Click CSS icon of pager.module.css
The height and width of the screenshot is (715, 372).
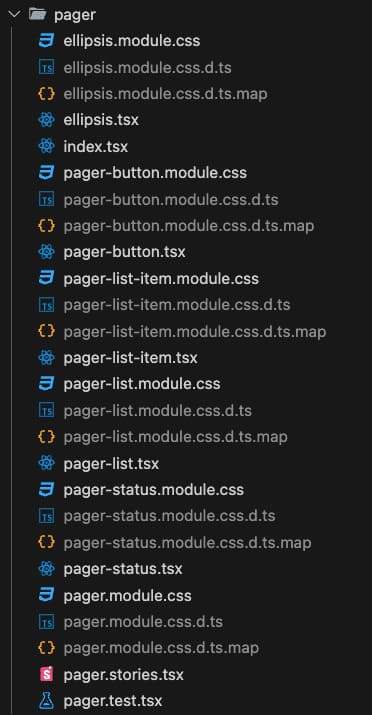46,596
